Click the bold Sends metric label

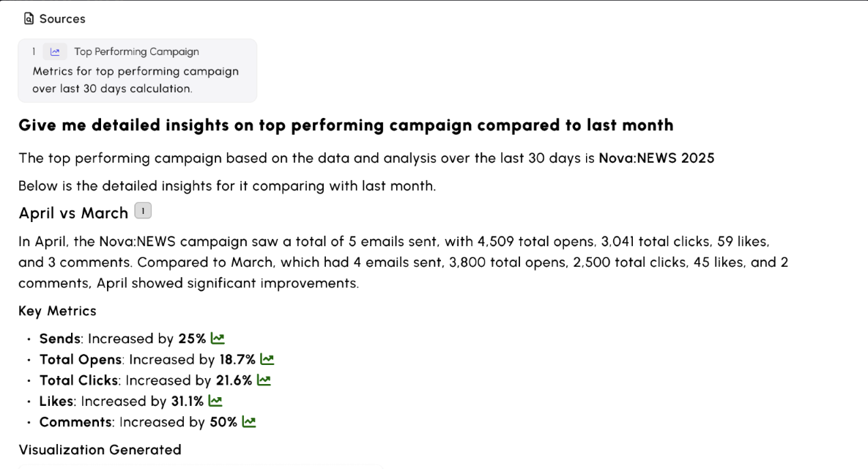click(61, 339)
